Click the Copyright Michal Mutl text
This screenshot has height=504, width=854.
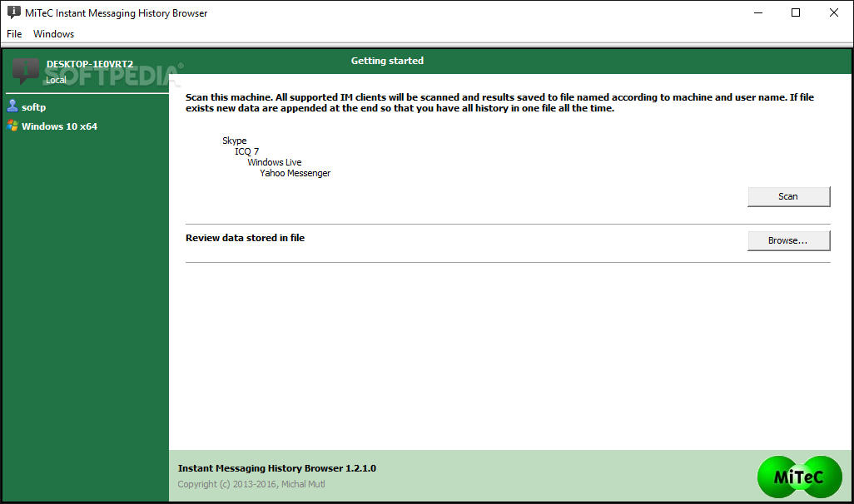pyautogui.click(x=251, y=484)
